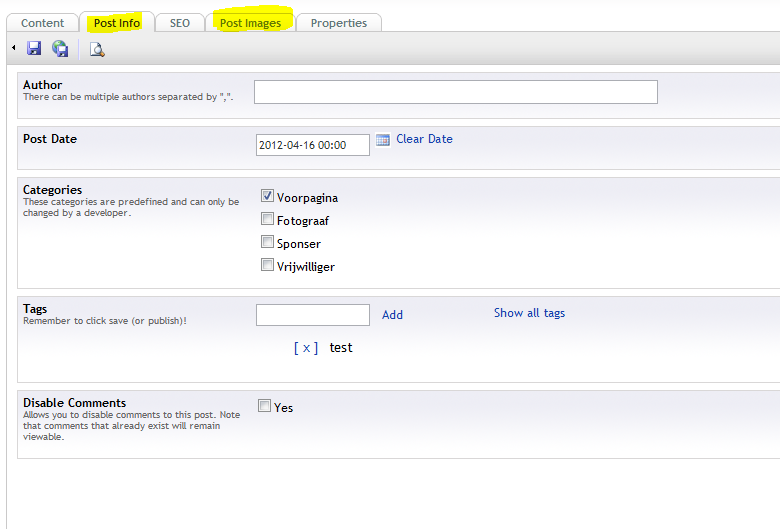Open the Show all tags link
The height and width of the screenshot is (529, 780).
tap(529, 313)
